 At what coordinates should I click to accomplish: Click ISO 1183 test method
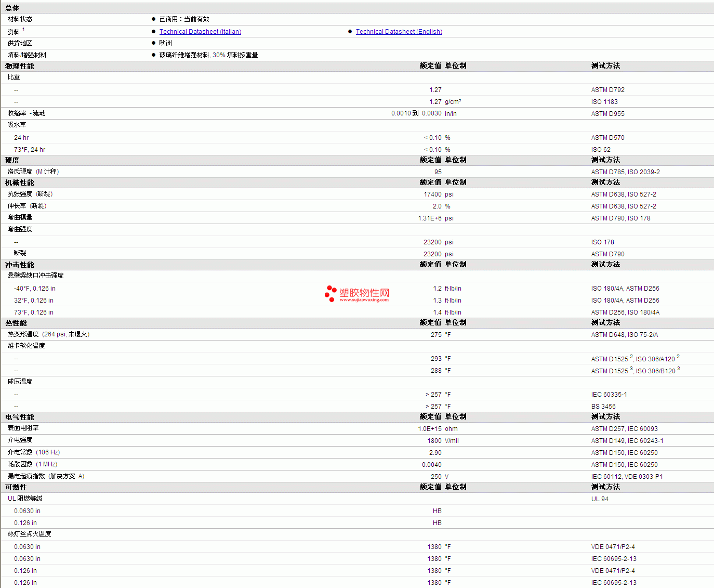pos(604,102)
